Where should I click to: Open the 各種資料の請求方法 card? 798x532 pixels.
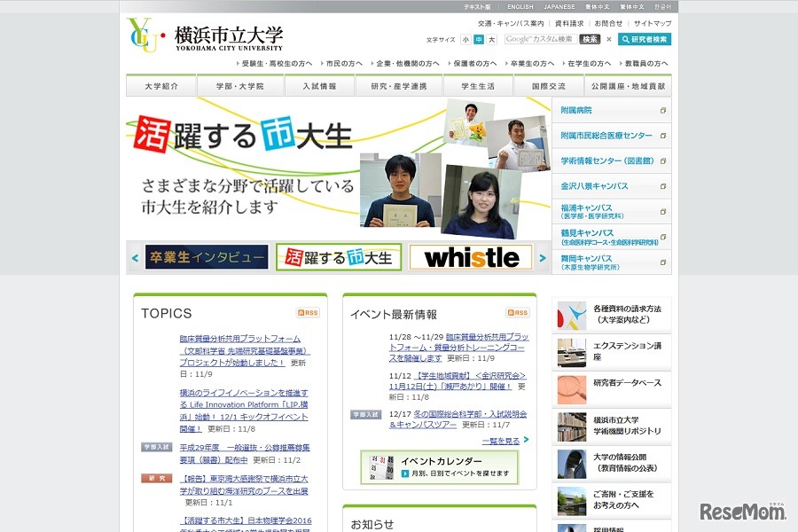coord(612,315)
